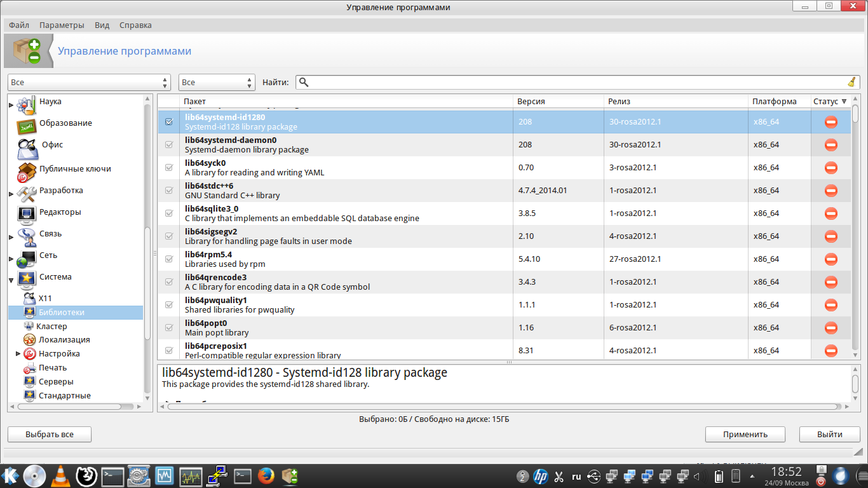868x488 pixels.
Task: Open the Публичные ключи category
Action: [x=74, y=169]
